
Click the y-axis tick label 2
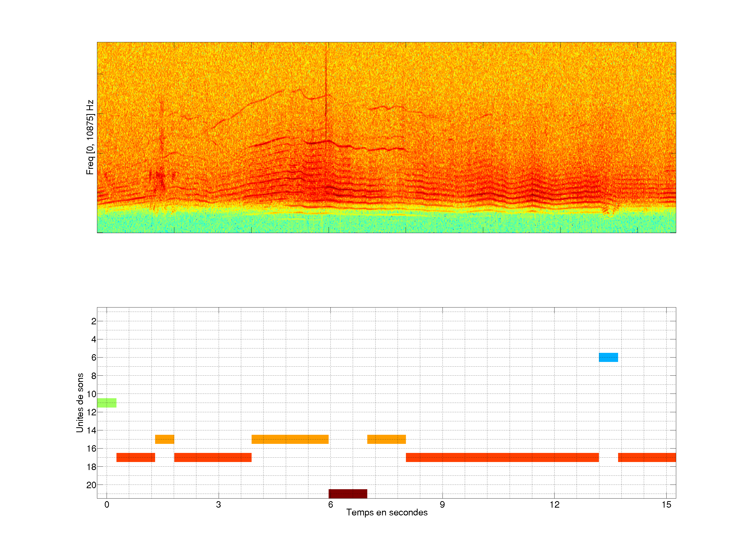click(x=94, y=321)
